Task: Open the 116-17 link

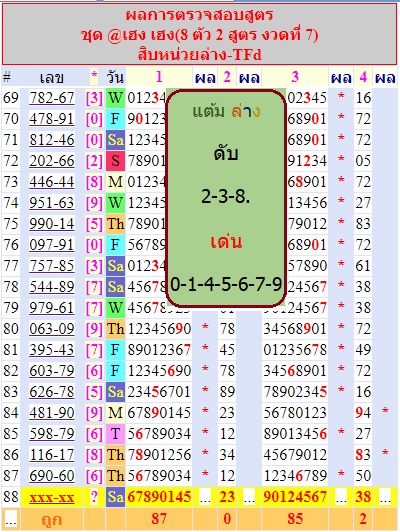Action: point(52,454)
